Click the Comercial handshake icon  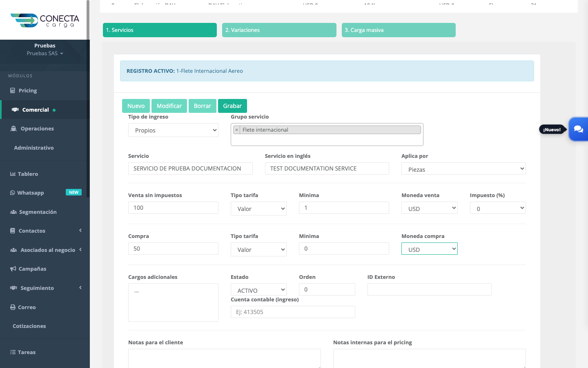click(15, 110)
